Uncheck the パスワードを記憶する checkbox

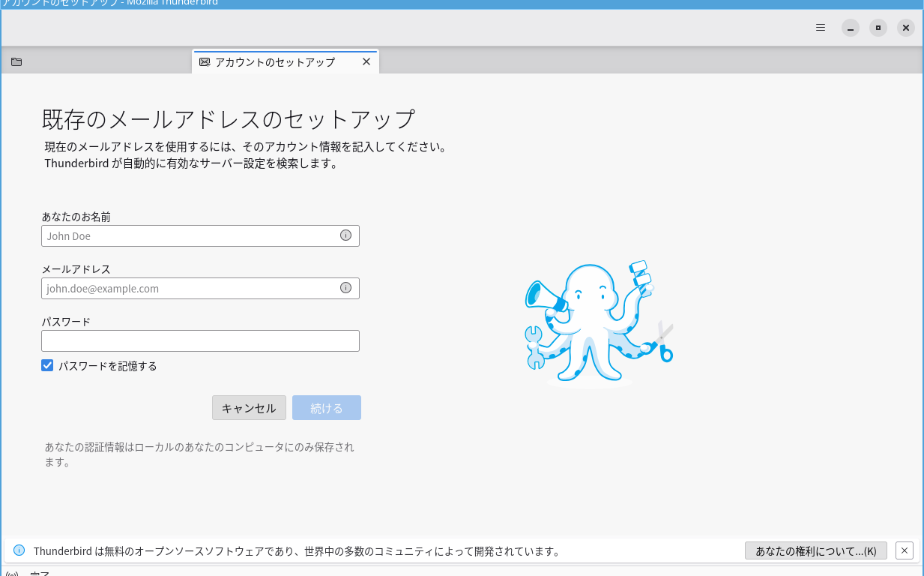[47, 366]
